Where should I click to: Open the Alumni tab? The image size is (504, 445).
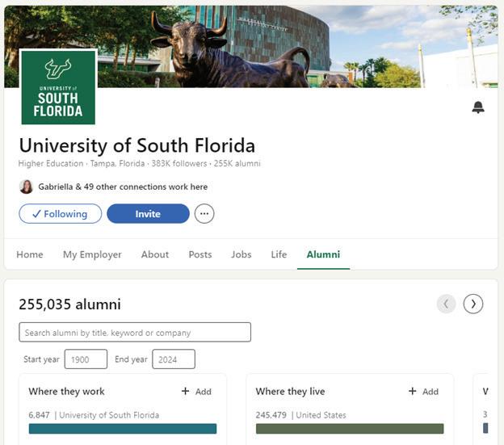(323, 254)
